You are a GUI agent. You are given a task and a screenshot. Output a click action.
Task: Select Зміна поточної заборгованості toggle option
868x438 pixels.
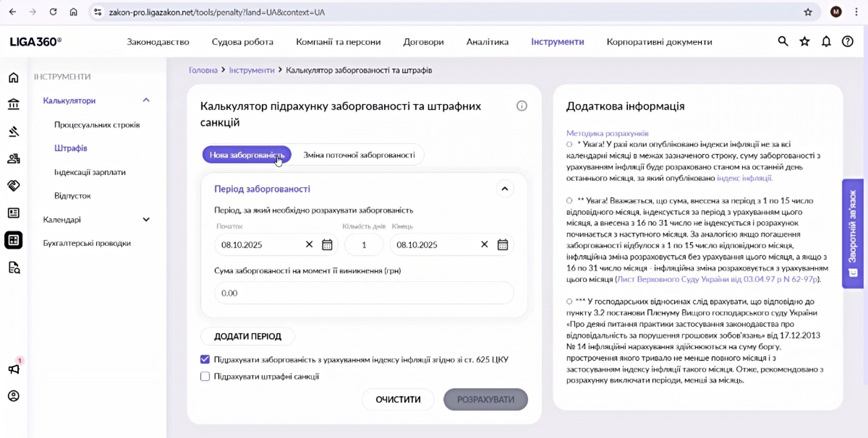[359, 155]
